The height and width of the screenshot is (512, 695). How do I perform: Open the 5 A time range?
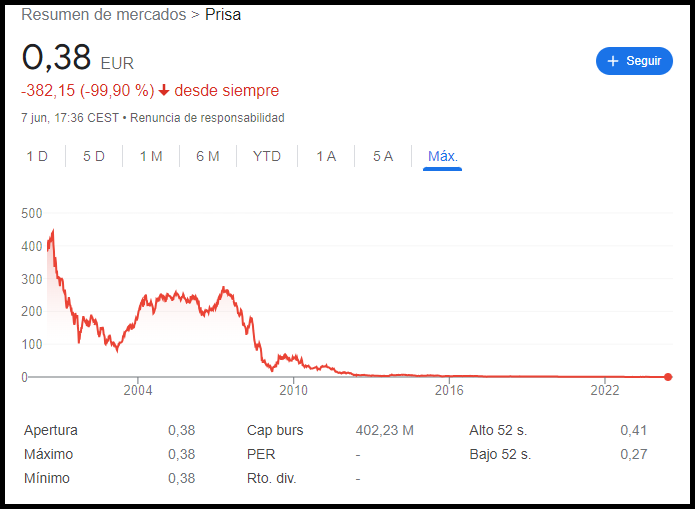383,156
